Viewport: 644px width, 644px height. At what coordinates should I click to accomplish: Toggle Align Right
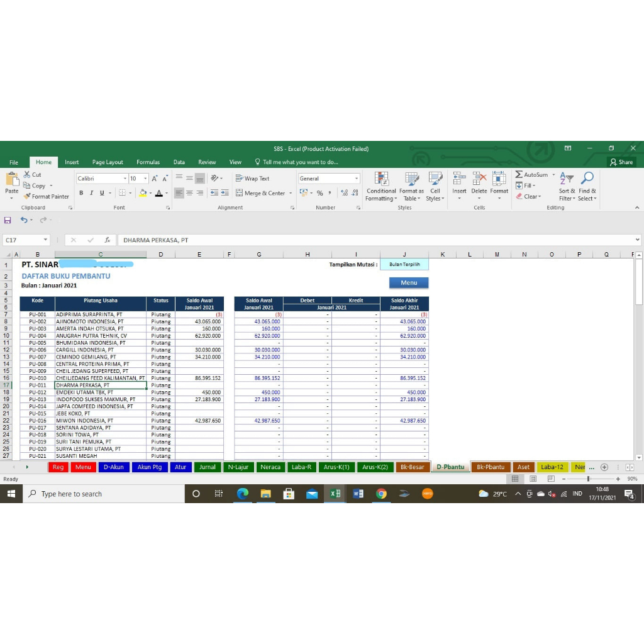point(199,192)
